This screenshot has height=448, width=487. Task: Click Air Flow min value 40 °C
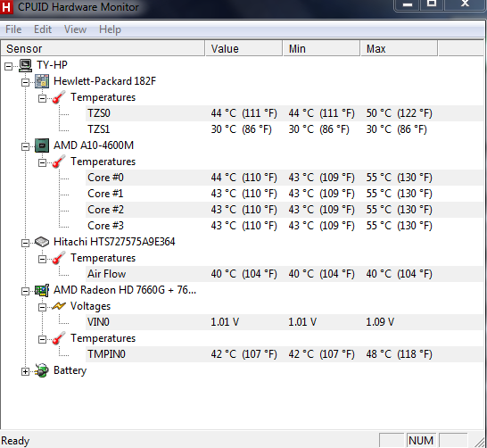pyautogui.click(x=321, y=274)
